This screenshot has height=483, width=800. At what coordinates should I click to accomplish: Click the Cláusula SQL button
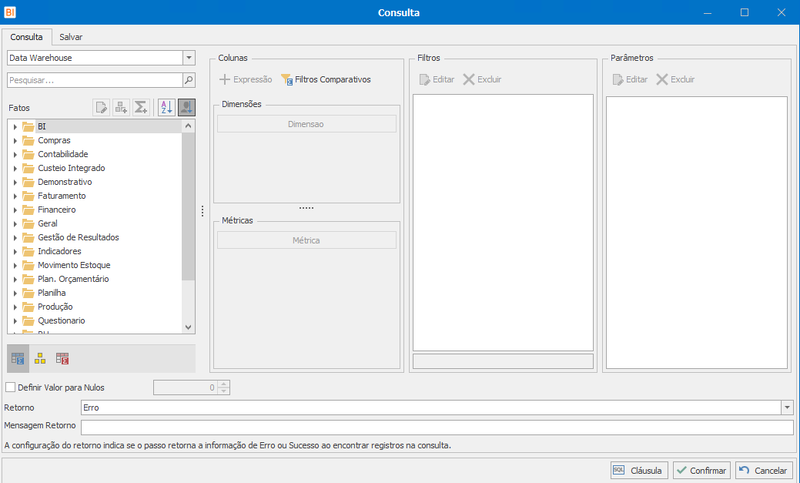pyautogui.click(x=639, y=470)
